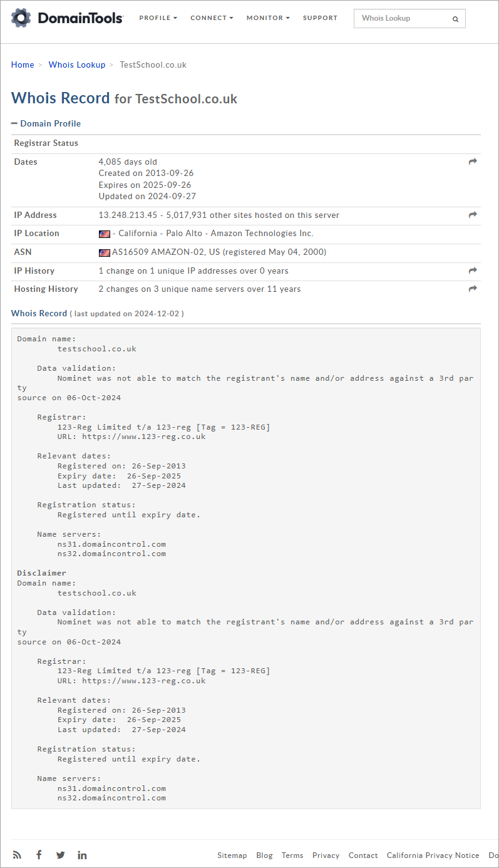Click the arrow icon for Hosting History
499x868 pixels.
(x=473, y=289)
